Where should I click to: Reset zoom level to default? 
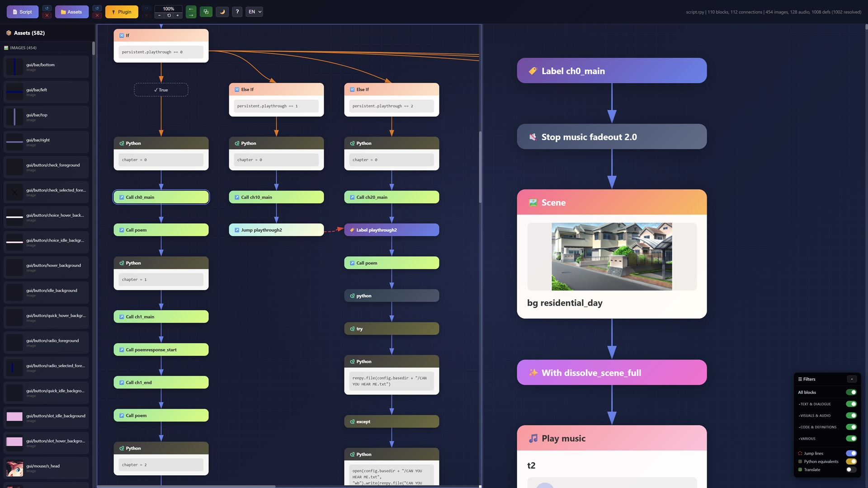(x=169, y=15)
